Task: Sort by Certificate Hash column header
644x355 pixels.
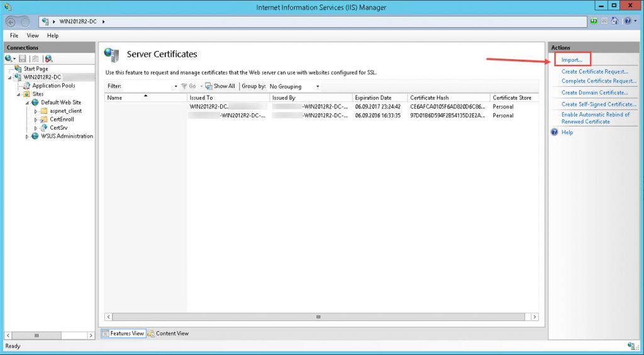Action: (x=449, y=98)
